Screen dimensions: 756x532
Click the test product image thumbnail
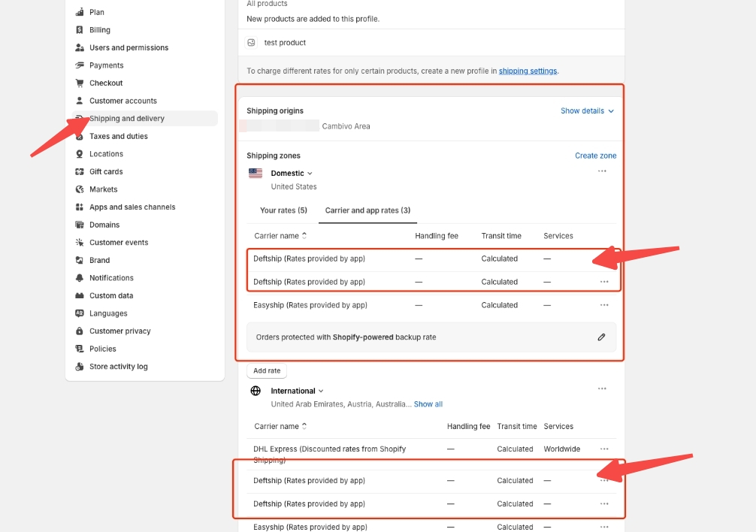[251, 42]
